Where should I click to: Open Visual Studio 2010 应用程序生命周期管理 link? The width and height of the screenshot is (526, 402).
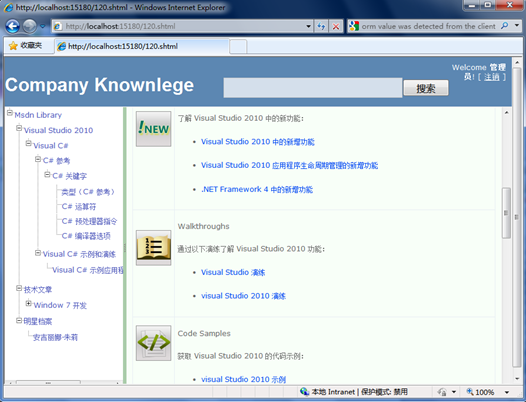coord(290,165)
